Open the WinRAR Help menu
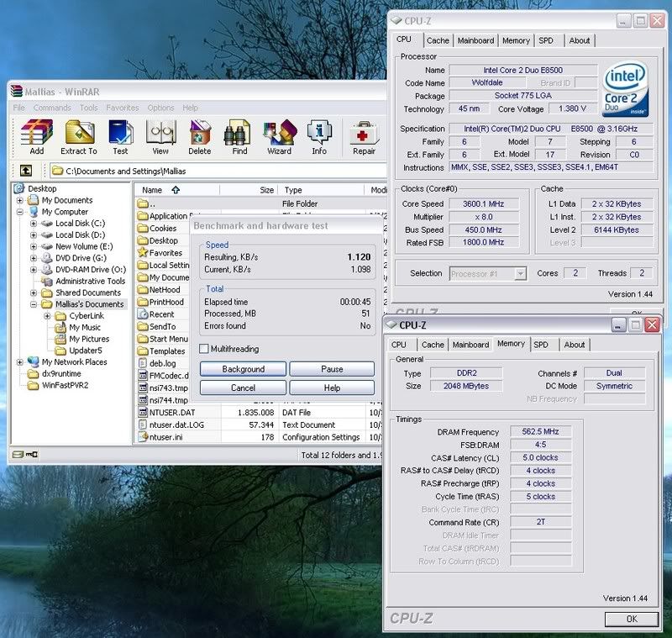Screen dimensions: 672x638 click(x=190, y=108)
